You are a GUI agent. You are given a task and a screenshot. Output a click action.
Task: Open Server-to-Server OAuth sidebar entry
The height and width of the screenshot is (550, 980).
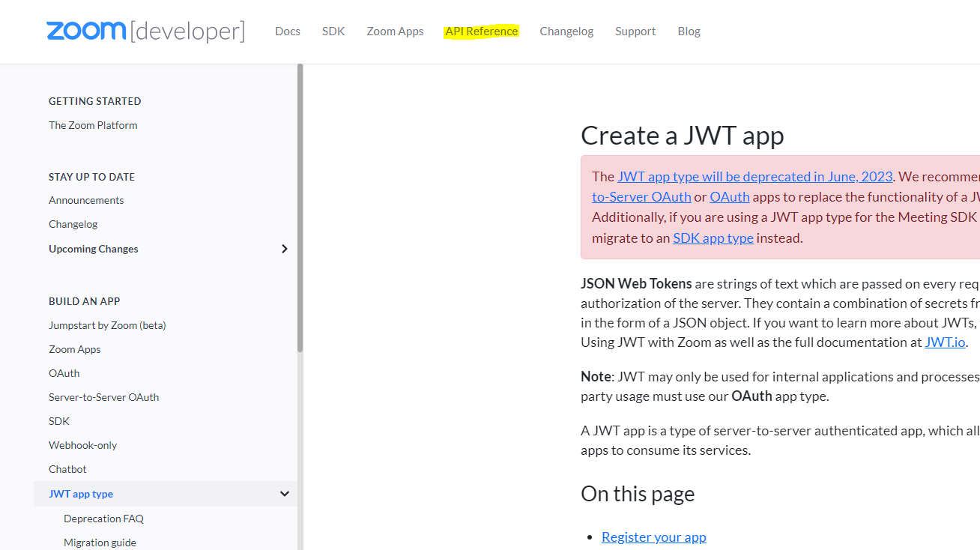[x=103, y=397]
